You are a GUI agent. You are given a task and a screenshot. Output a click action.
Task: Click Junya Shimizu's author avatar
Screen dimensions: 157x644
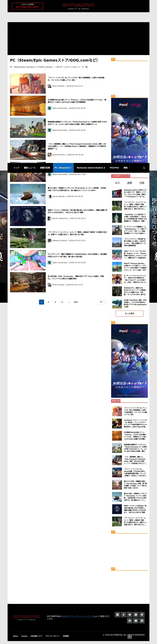tap(50, 155)
